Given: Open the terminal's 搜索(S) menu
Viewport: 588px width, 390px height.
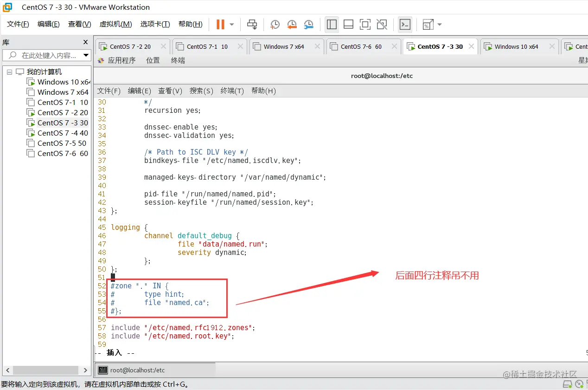Looking at the screenshot, I should coord(201,91).
